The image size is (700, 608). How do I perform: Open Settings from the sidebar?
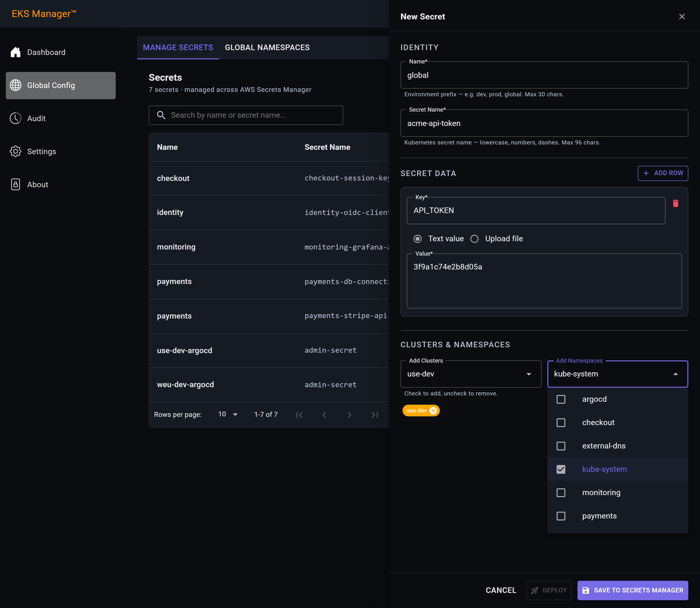[61, 152]
